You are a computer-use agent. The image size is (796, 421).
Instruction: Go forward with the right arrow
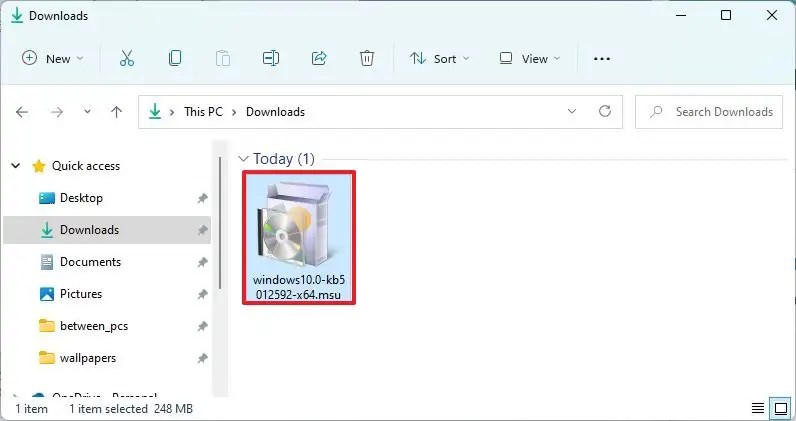pos(57,112)
